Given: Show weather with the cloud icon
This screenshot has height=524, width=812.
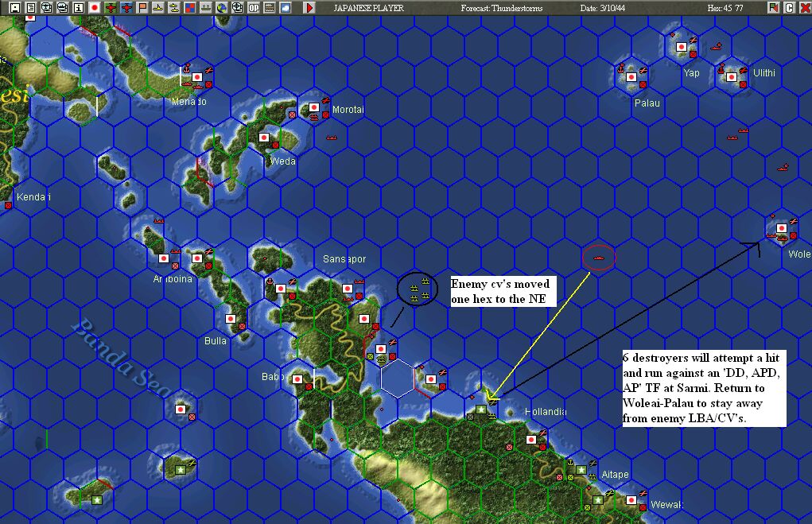Looking at the screenshot, I should (x=286, y=8).
